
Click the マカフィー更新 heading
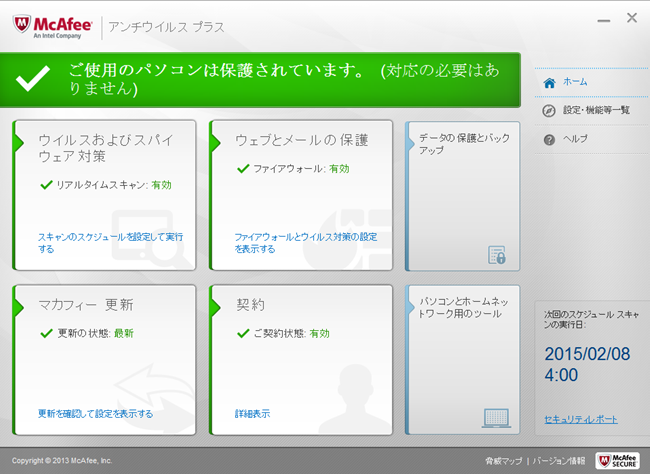(86, 305)
